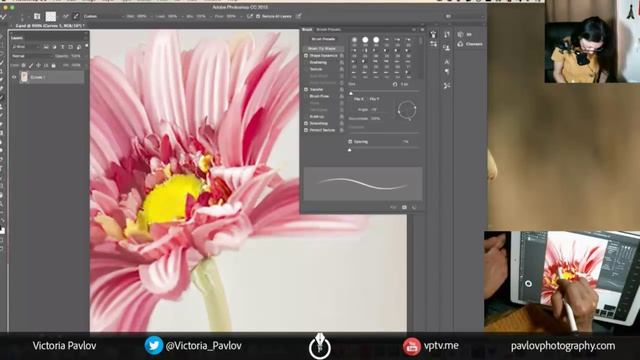Click the Lock image pixels brush icon
The width and height of the screenshot is (640, 360).
pyautogui.click(x=31, y=65)
